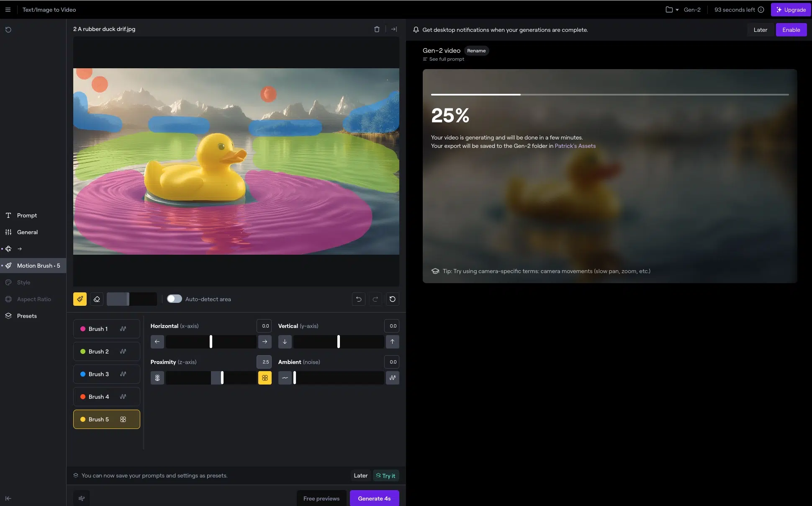Select Brush 1 with pink dot
Image resolution: width=812 pixels, height=506 pixels.
[x=106, y=329]
